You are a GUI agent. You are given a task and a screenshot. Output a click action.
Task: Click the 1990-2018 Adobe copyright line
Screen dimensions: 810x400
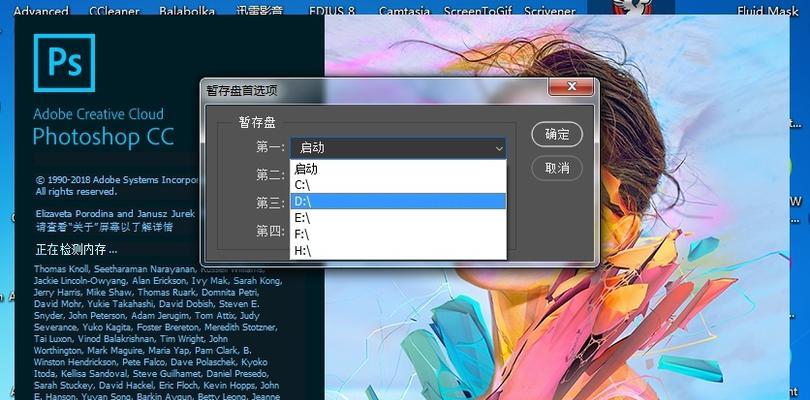(x=117, y=180)
